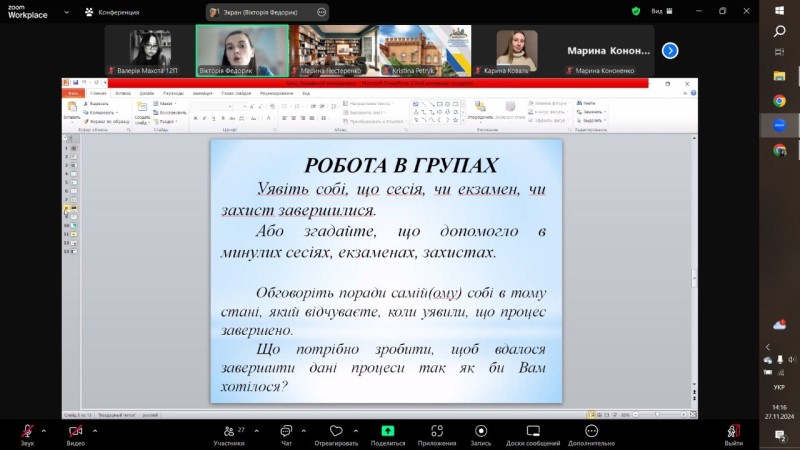Open the Участники participants panel
This screenshot has height=450, width=800.
228,431
